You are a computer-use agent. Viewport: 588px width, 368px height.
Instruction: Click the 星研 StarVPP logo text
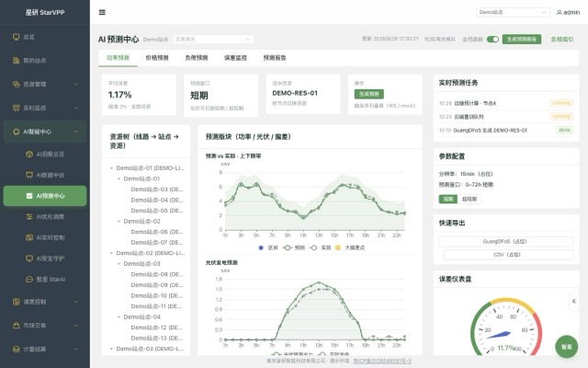click(45, 12)
